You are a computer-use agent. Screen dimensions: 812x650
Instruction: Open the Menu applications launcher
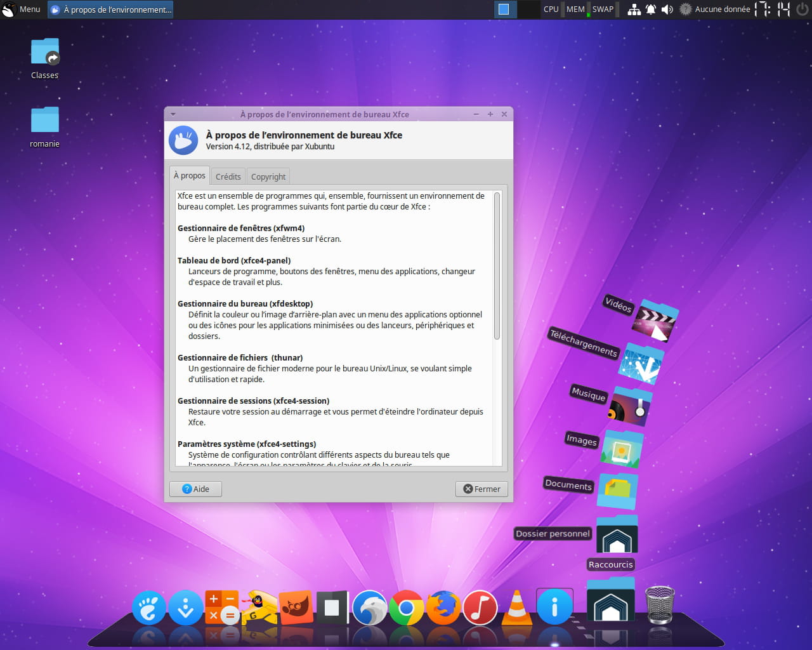tap(22, 10)
